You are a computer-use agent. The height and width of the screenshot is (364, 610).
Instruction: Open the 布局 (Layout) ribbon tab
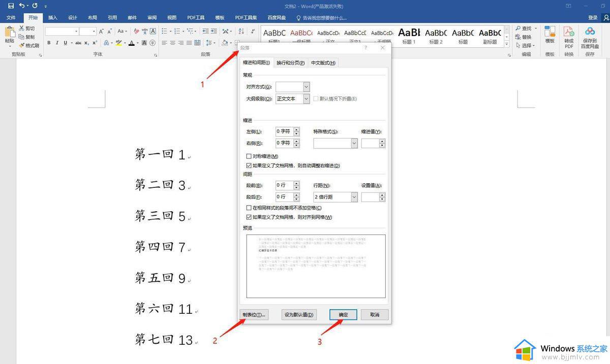click(x=93, y=18)
